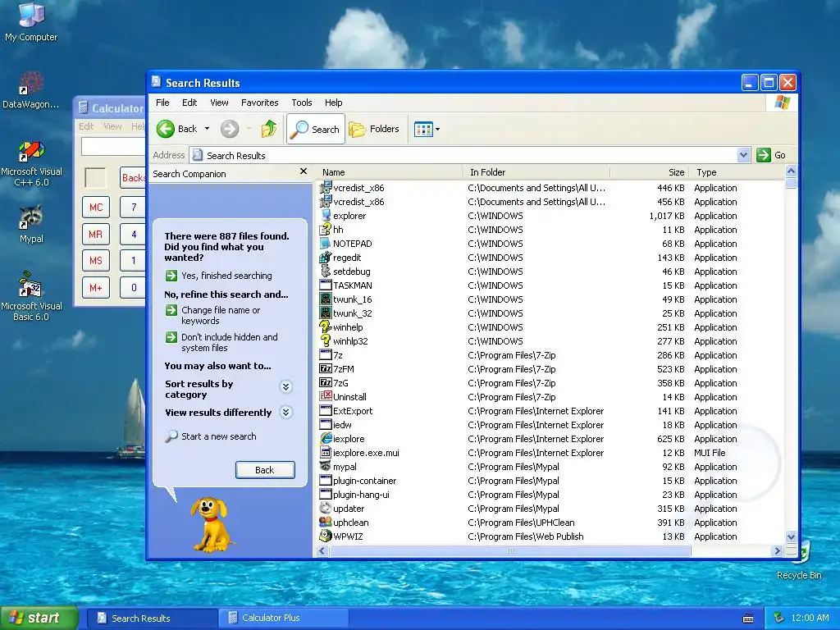Click the plugin-container file name

(x=364, y=481)
